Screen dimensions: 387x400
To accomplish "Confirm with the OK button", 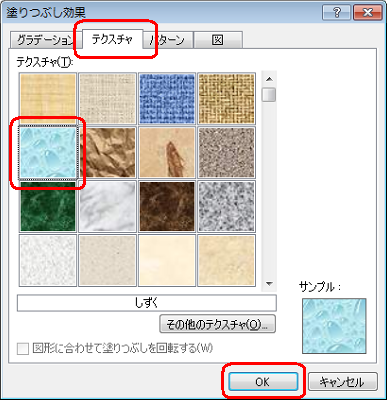I will point(263,381).
